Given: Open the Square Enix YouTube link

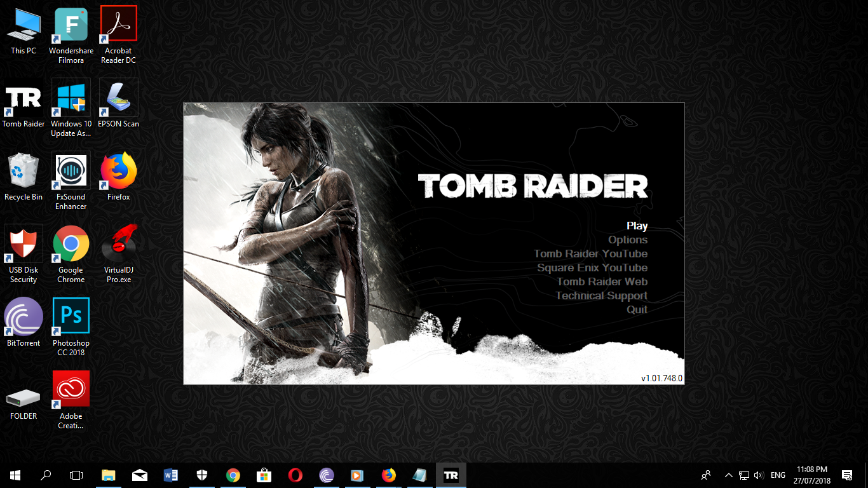Looking at the screenshot, I should [x=592, y=268].
